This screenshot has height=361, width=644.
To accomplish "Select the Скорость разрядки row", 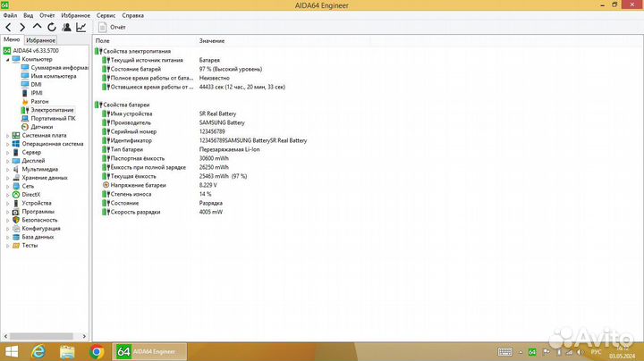I will 136,212.
